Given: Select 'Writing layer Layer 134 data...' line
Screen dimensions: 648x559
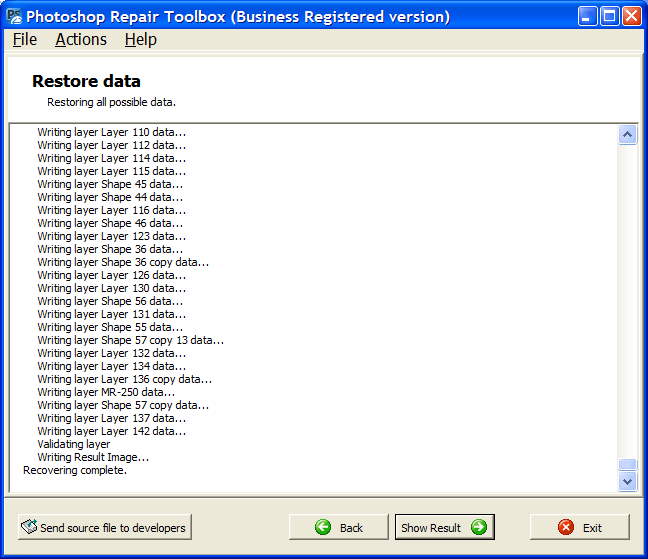Looking at the screenshot, I should pos(112,366).
